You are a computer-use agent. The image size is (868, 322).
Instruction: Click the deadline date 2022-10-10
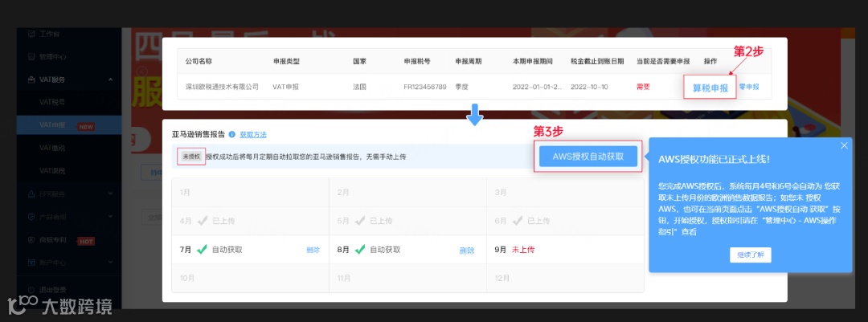coord(589,87)
